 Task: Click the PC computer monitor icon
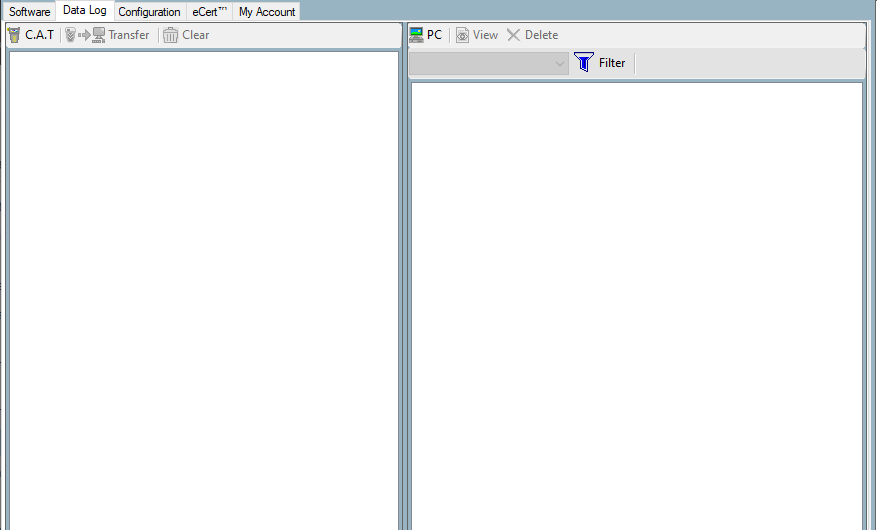point(416,35)
